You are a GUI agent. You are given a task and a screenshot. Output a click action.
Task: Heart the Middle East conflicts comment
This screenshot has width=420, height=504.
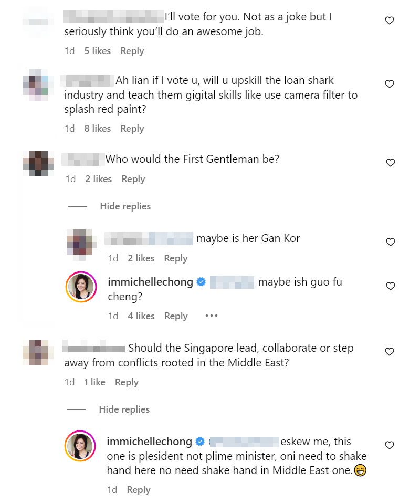click(390, 352)
